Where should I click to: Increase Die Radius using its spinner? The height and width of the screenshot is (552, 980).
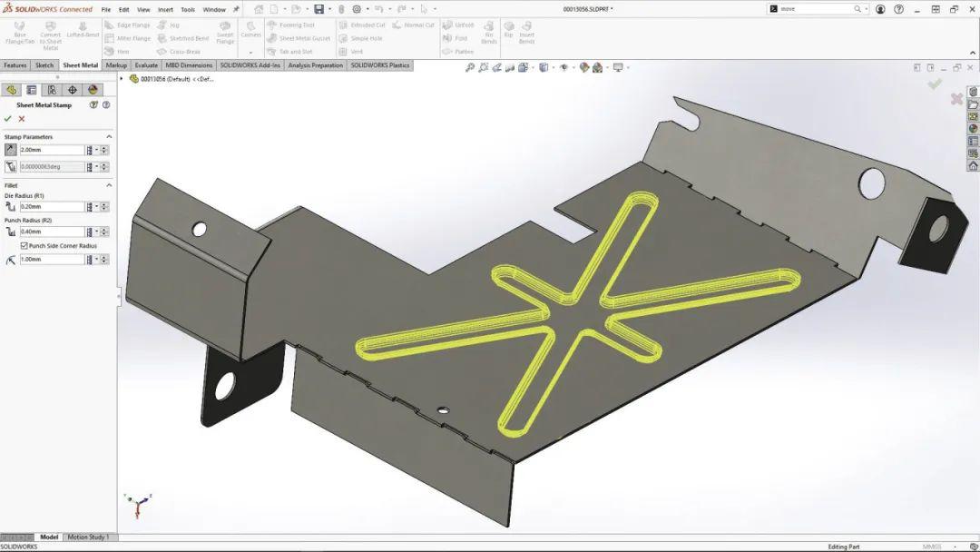(x=103, y=203)
